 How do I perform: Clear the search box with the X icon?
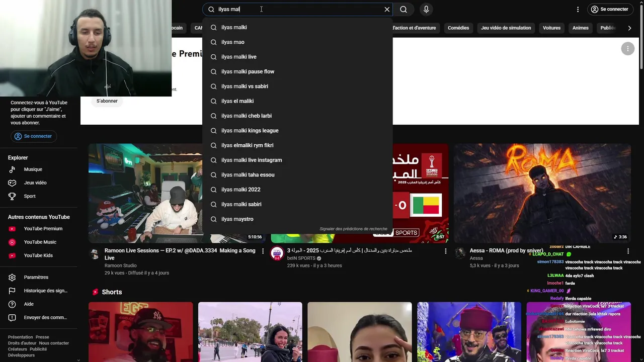click(387, 9)
